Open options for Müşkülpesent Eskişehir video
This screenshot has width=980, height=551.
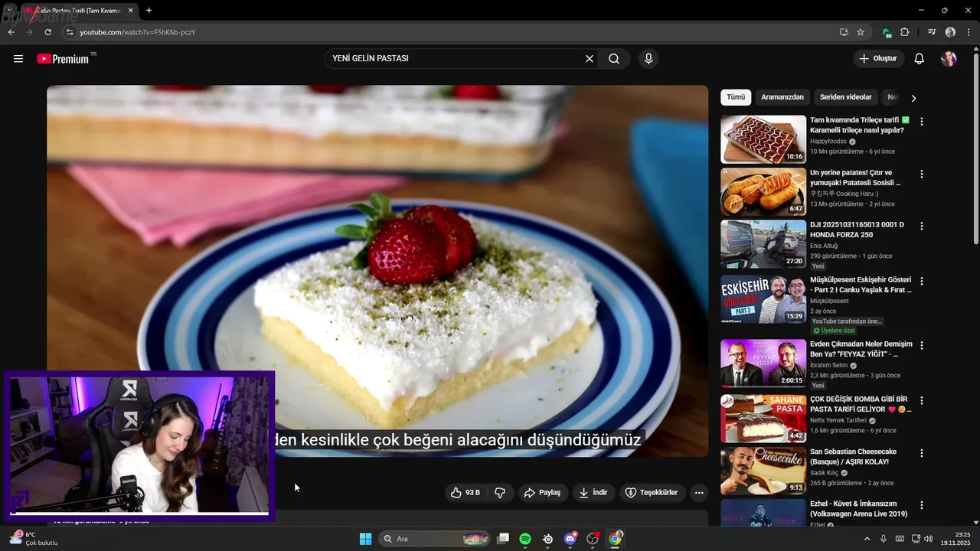click(922, 282)
